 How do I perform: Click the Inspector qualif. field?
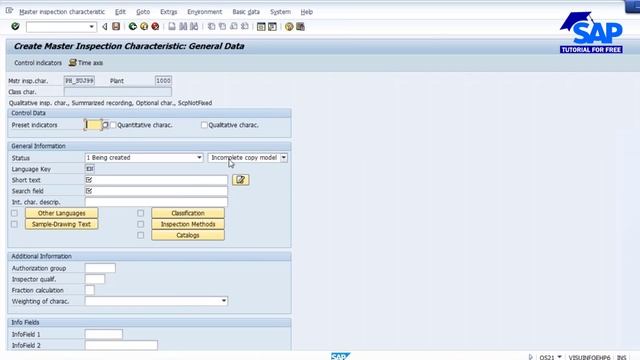pos(95,279)
